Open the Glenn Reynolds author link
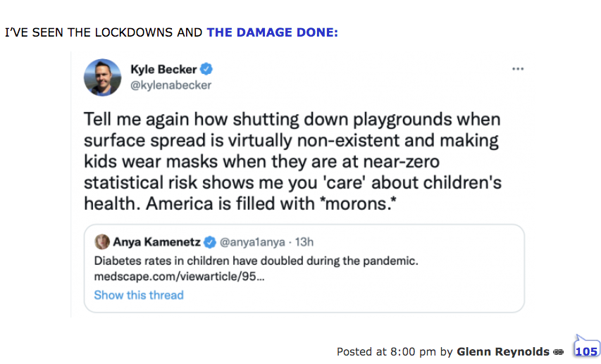 502,351
